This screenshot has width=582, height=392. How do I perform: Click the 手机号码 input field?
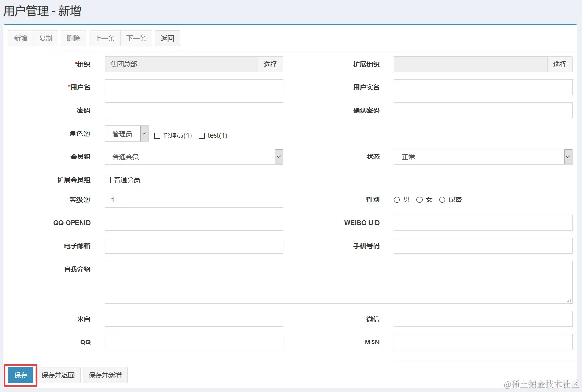(x=483, y=246)
